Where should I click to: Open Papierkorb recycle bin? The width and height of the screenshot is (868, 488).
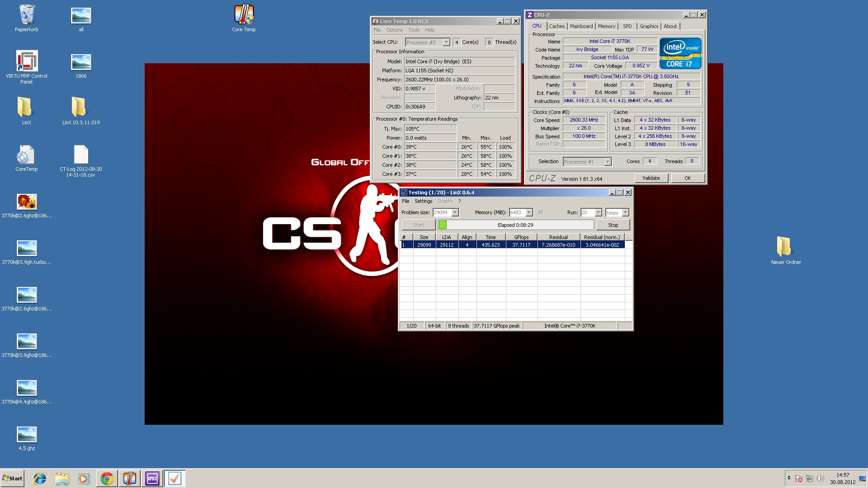point(27,15)
